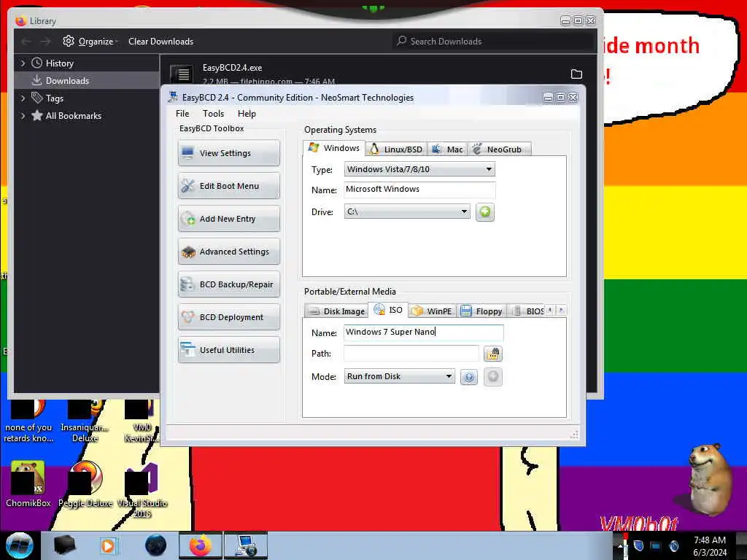The image size is (747, 560).
Task: Show EasyBCD2.4.exe in folder
Action: tap(576, 74)
